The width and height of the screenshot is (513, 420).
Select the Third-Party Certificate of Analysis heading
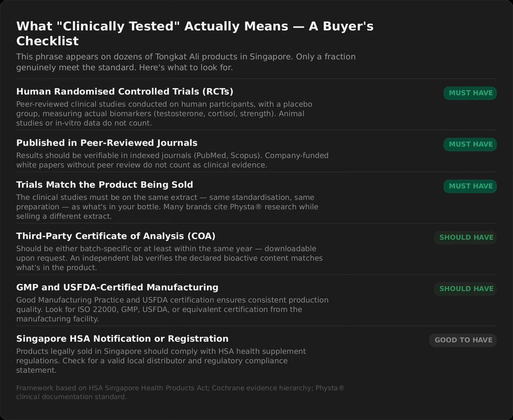pos(116,236)
